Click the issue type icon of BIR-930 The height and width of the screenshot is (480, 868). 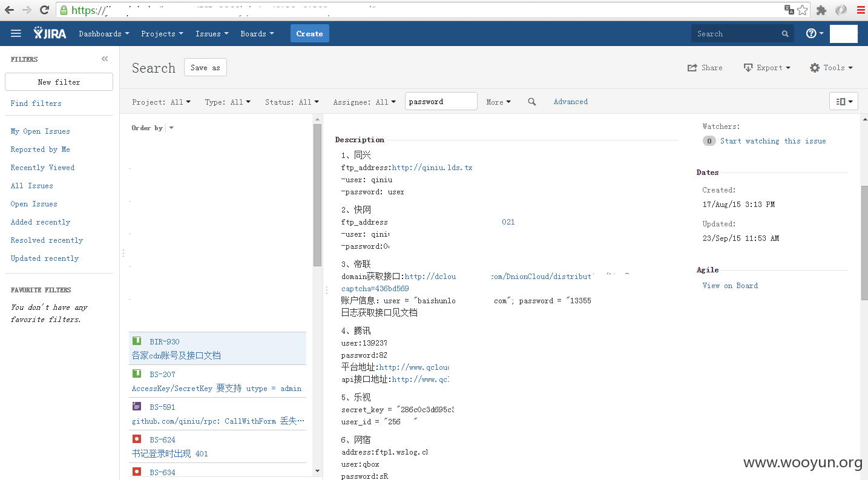137,341
